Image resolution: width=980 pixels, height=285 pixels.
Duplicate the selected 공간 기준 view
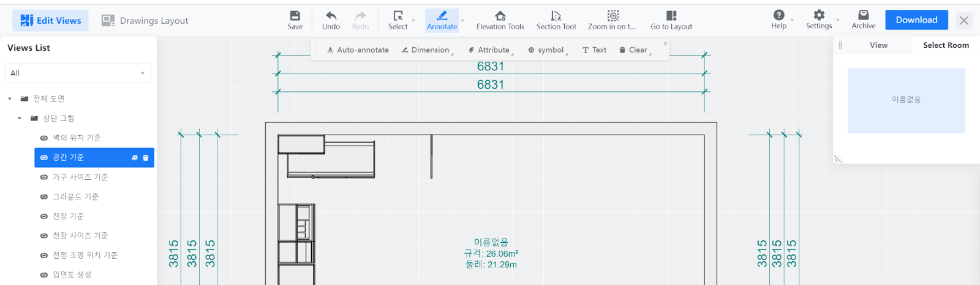click(135, 158)
